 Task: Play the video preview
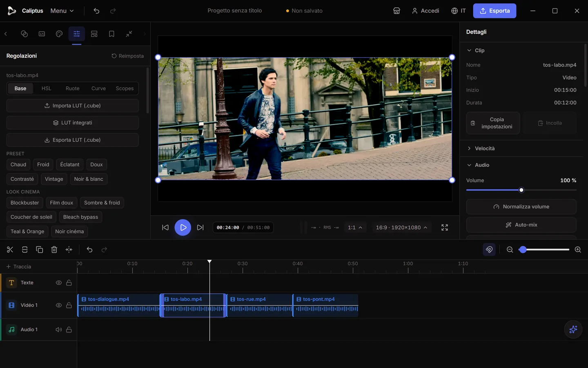click(x=183, y=227)
